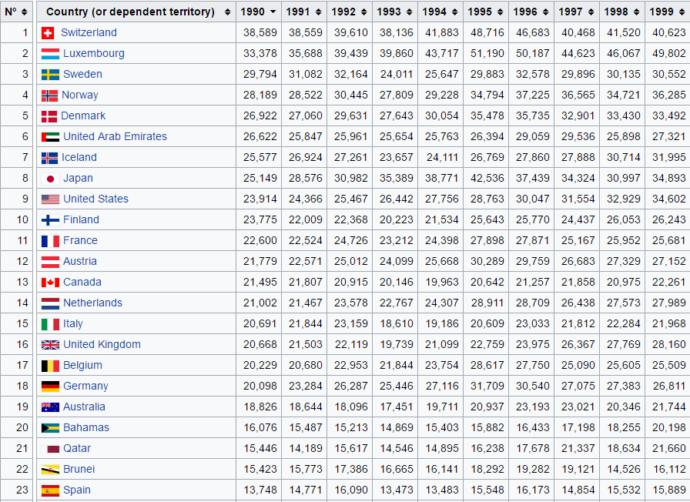
Task: Follow the Norway link
Action: [x=80, y=95]
